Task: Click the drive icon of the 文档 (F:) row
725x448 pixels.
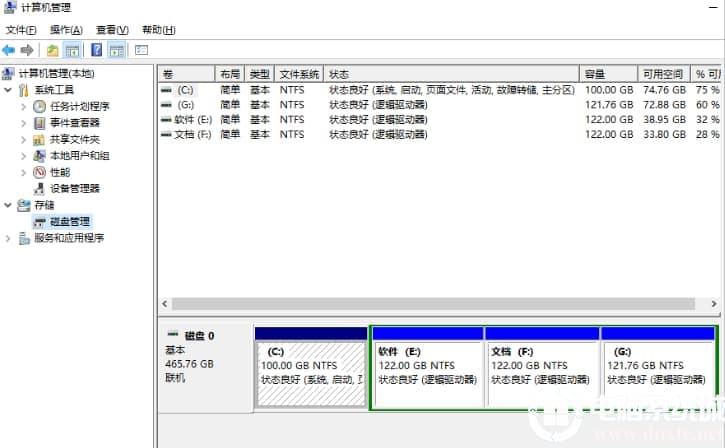Action: (166, 135)
